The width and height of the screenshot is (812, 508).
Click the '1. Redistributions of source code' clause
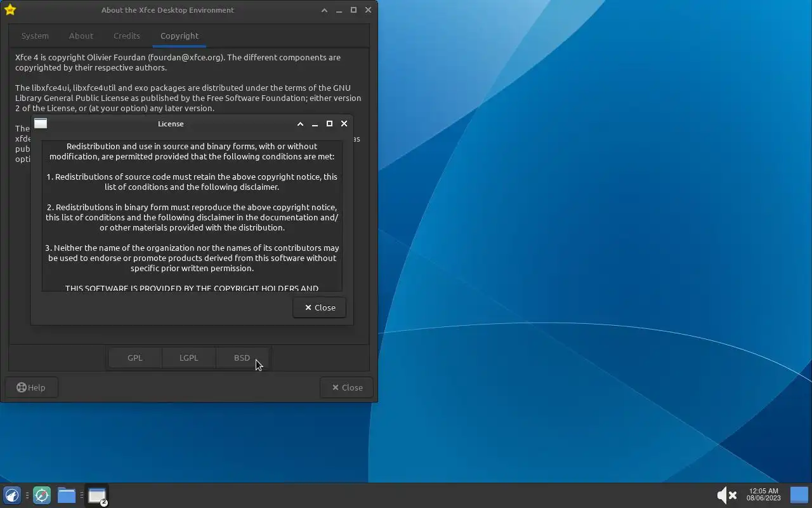192,182
